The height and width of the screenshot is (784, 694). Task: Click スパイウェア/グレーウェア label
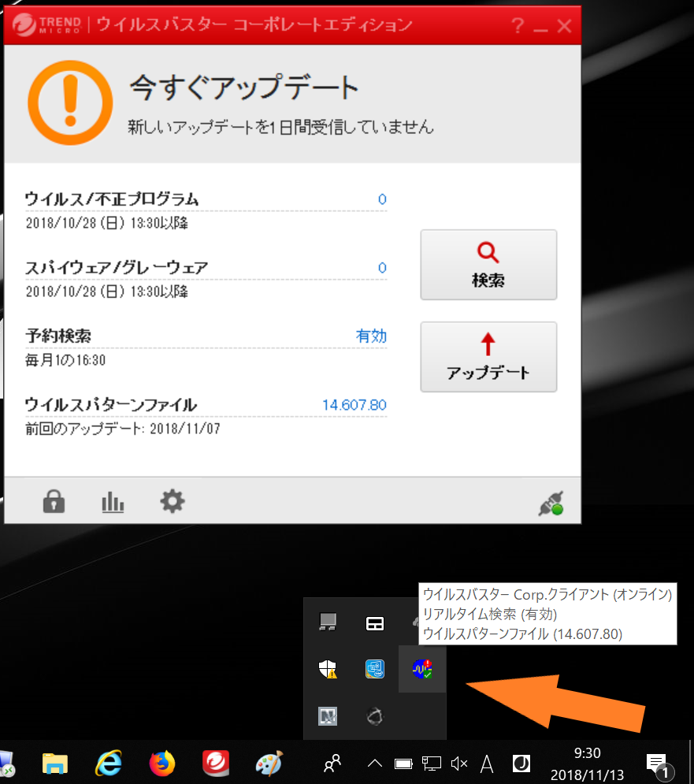[x=117, y=267]
